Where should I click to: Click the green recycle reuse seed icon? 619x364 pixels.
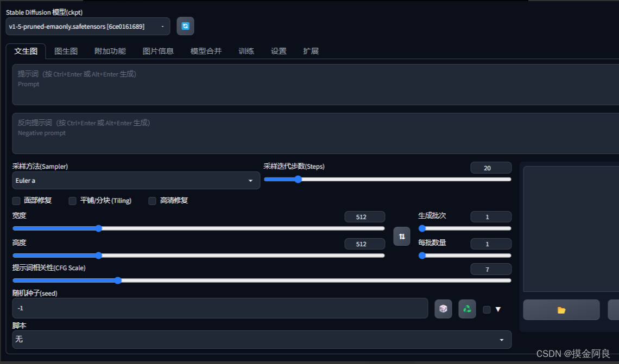pyautogui.click(x=467, y=309)
